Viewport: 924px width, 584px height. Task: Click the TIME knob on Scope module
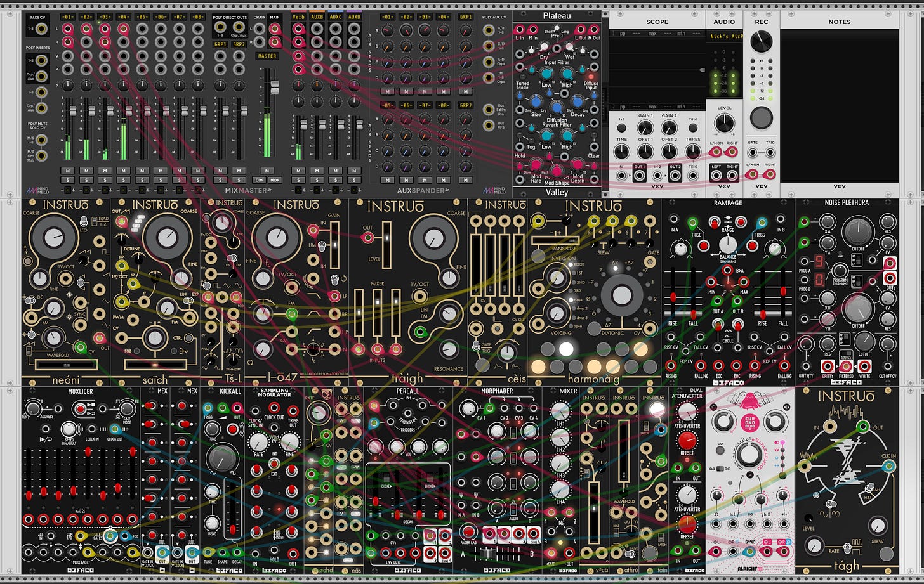(622, 151)
